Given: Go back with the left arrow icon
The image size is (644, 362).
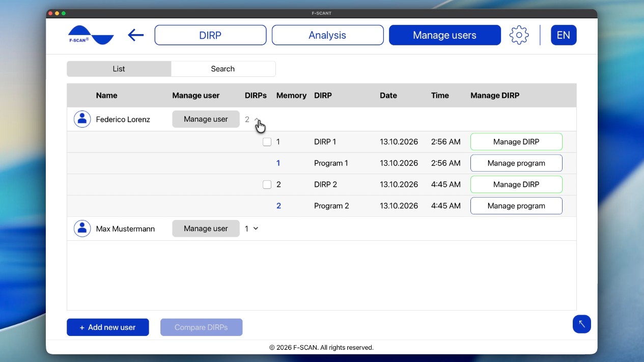Looking at the screenshot, I should coord(135,35).
